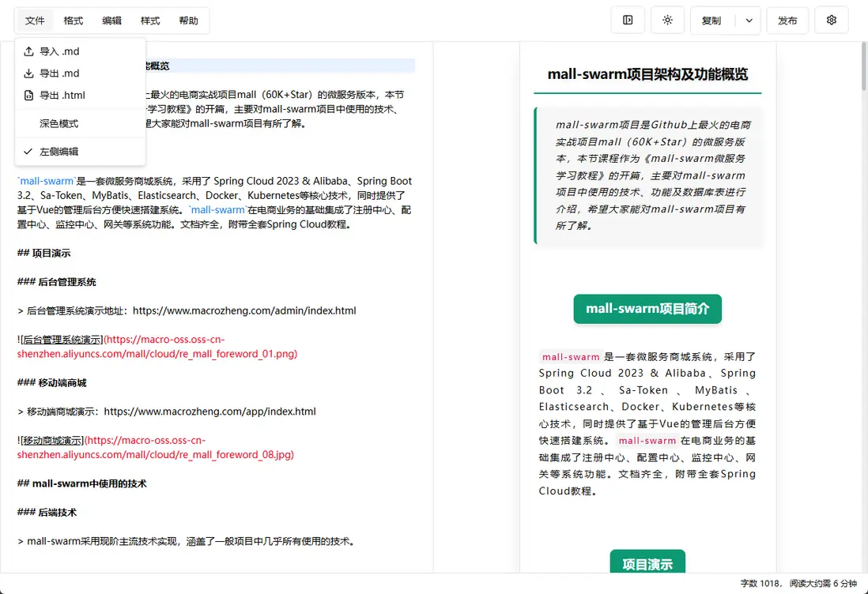The image size is (868, 594).
Task: Toggle 深色模式 in file menu
Action: pyautogui.click(x=81, y=123)
